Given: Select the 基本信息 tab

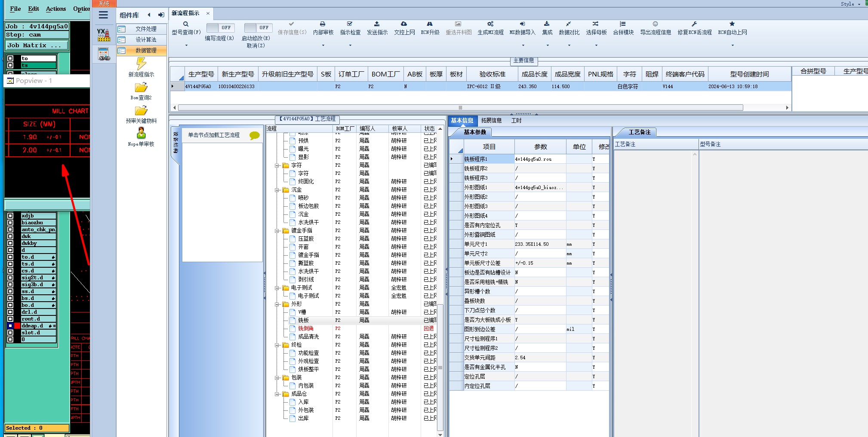Looking at the screenshot, I should pos(462,121).
